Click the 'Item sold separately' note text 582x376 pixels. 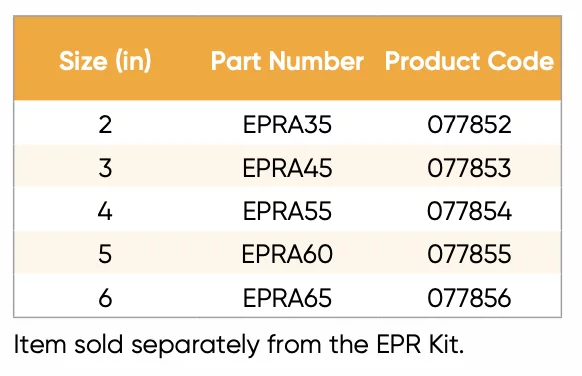pyautogui.click(x=239, y=345)
